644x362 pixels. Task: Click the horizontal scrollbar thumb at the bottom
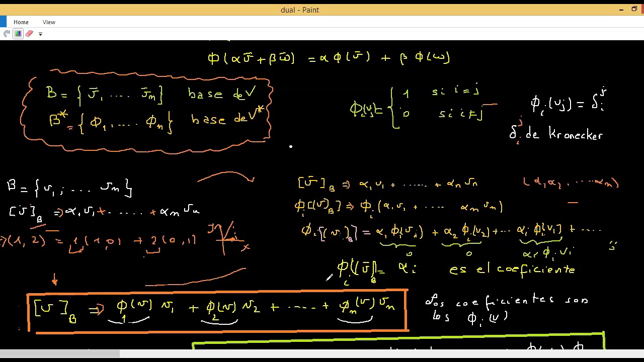pyautogui.click(x=60, y=354)
